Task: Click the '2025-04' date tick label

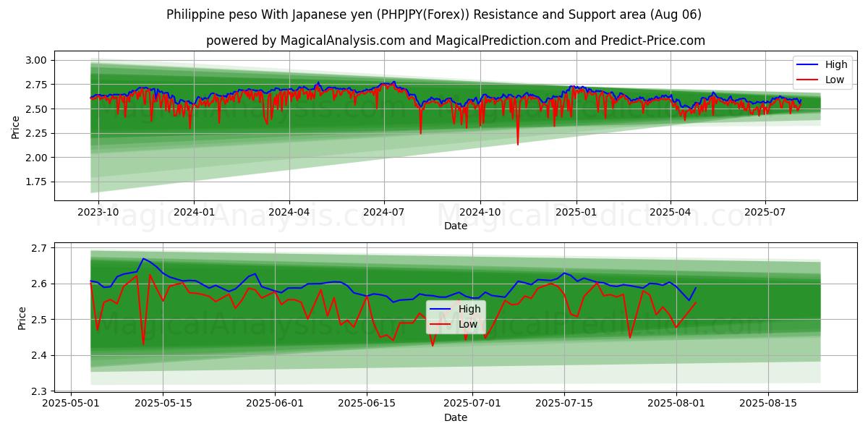Action: (670, 212)
